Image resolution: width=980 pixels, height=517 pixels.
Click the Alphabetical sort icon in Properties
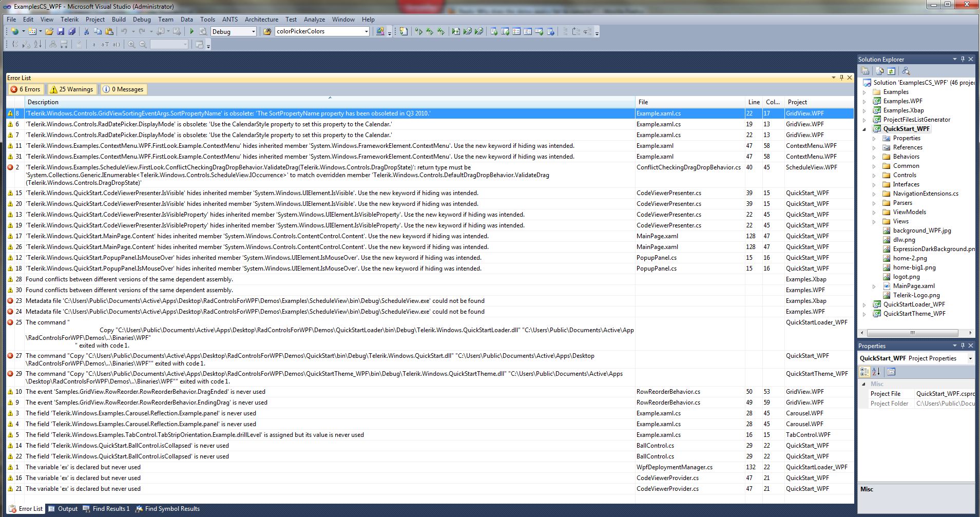876,371
